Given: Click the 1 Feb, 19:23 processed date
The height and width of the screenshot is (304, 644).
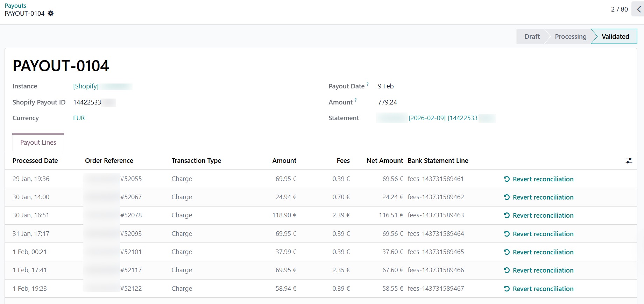Looking at the screenshot, I should click(29, 288).
